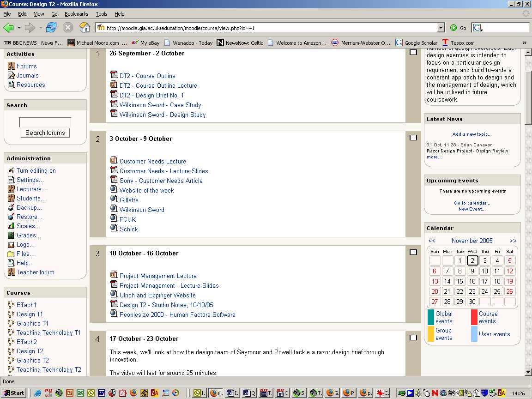Click the Forums people icon

click(x=11, y=66)
